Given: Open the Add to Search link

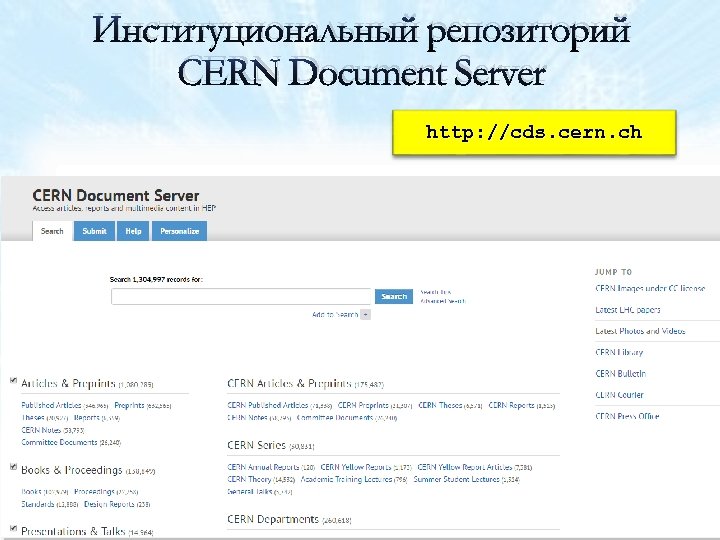Looking at the screenshot, I should (x=335, y=315).
